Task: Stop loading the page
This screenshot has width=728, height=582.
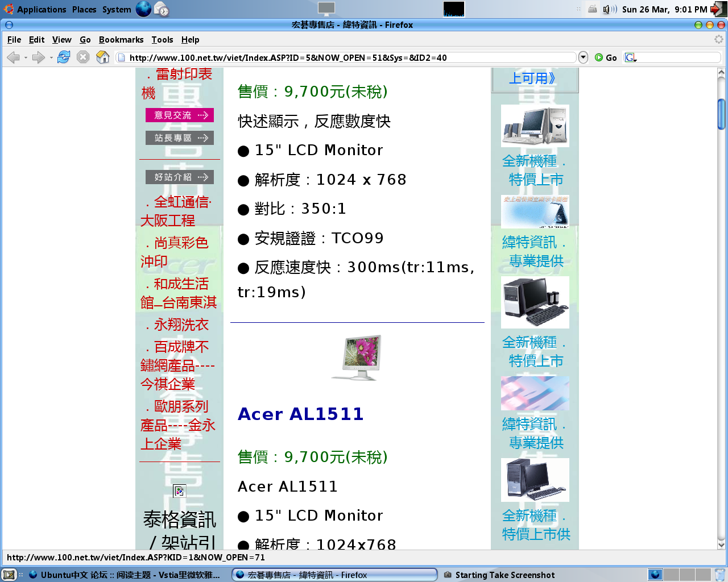Action: click(x=83, y=57)
